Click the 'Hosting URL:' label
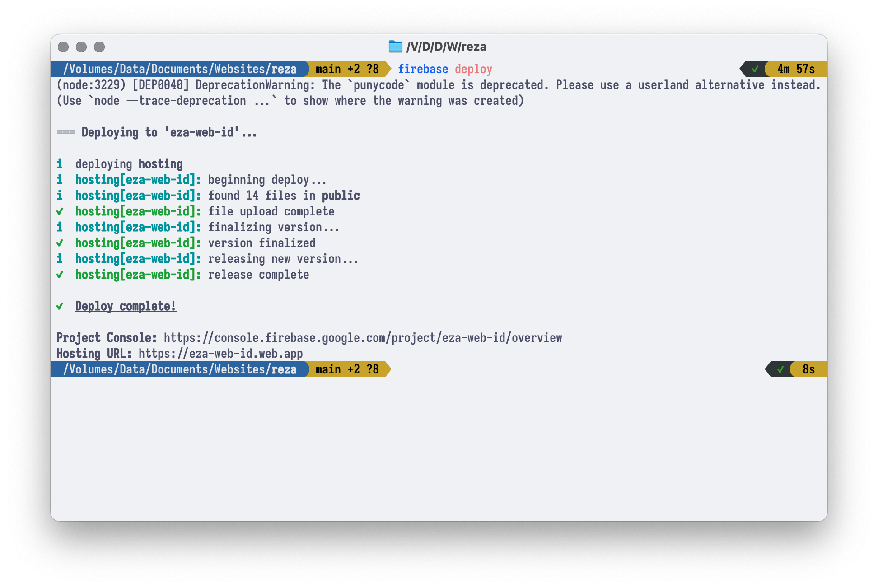878x588 pixels. tap(94, 354)
